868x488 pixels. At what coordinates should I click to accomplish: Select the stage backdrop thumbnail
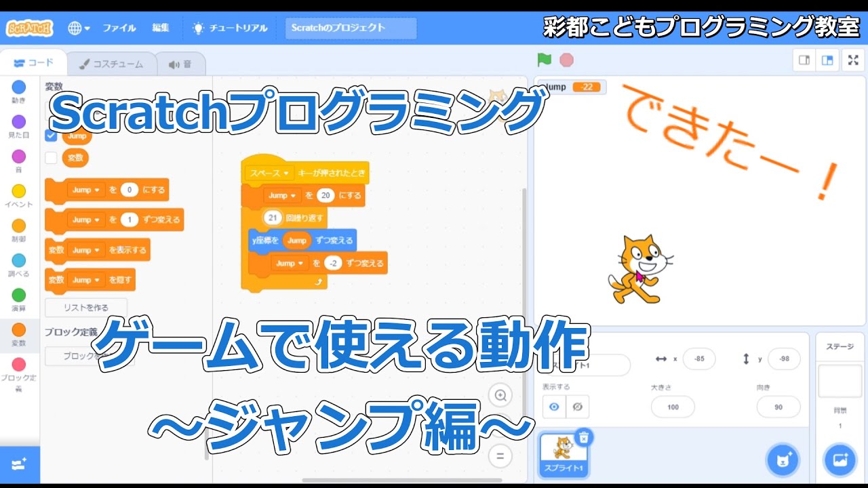[x=840, y=381]
